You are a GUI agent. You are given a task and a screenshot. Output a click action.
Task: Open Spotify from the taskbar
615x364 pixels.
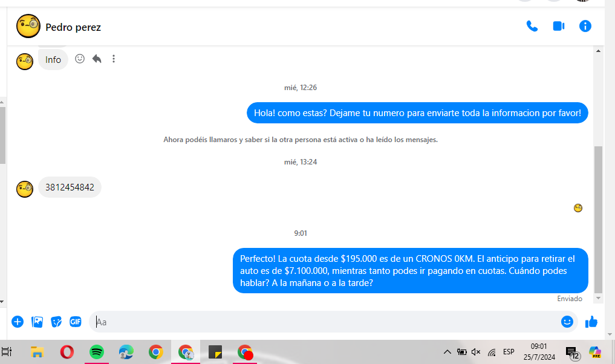[97, 352]
